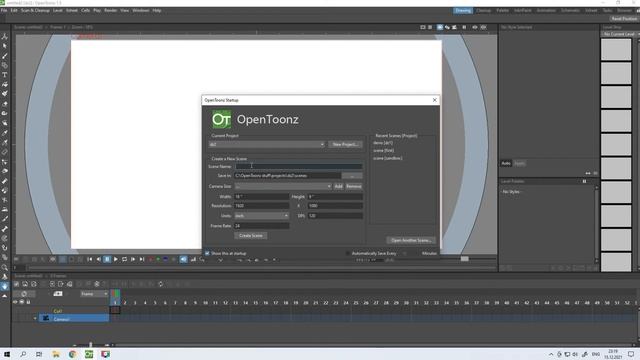The height and width of the screenshot is (360, 640).
Task: Step to the previous frame
Action: pyautogui.click(x=98, y=259)
